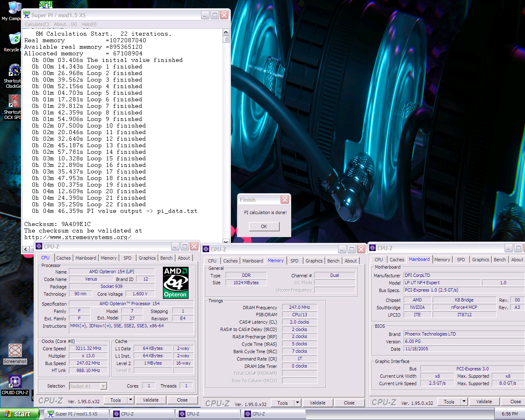
Task: Click Super PI scrollbar up arrow
Action: tap(226, 32)
